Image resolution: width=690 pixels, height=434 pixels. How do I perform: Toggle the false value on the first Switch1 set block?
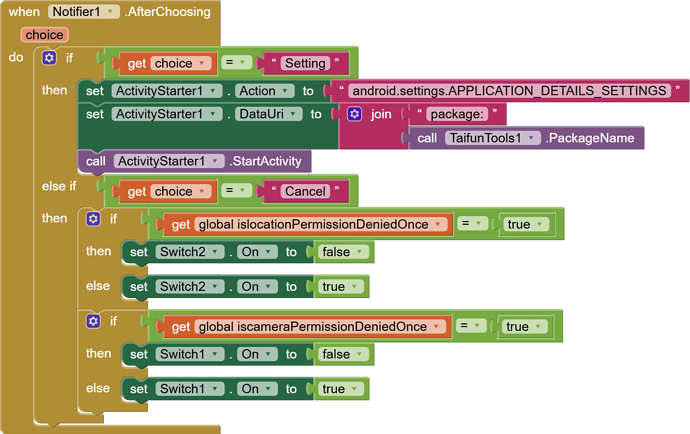(x=343, y=354)
